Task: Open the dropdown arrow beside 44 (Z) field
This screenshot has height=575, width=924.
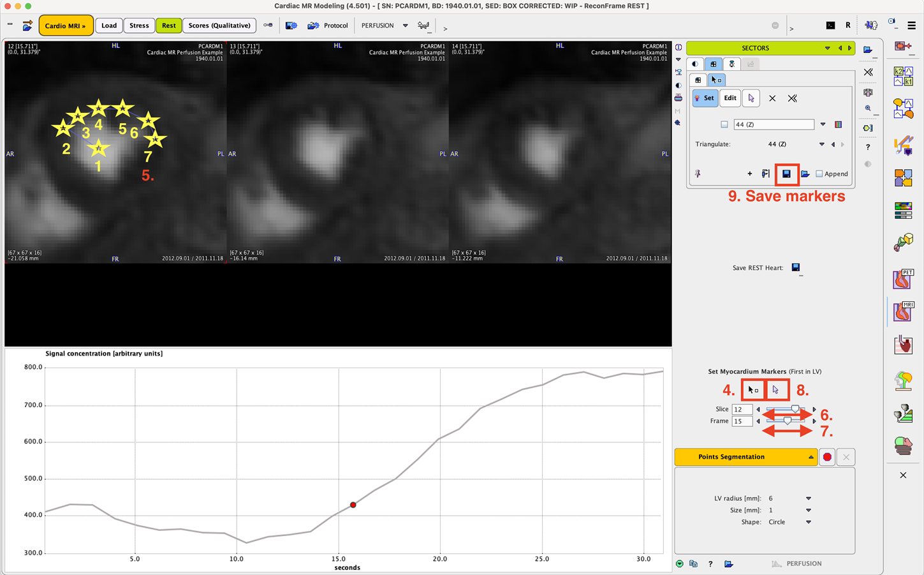Action: pyautogui.click(x=823, y=124)
